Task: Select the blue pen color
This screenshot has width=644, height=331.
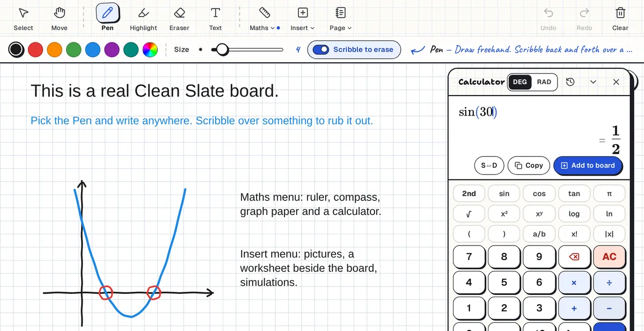Action: [93, 50]
